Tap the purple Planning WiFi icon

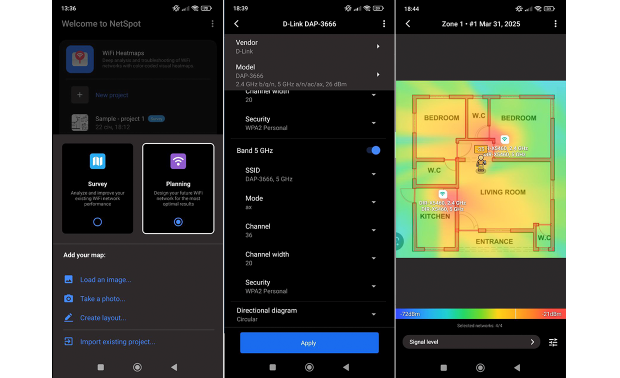[x=178, y=161]
